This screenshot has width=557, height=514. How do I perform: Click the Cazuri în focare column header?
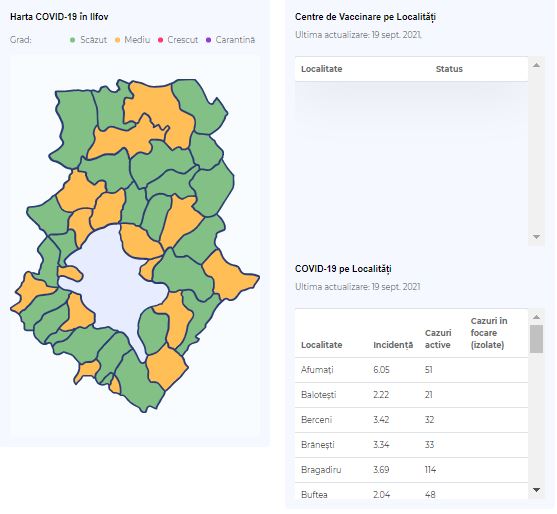[x=489, y=333]
